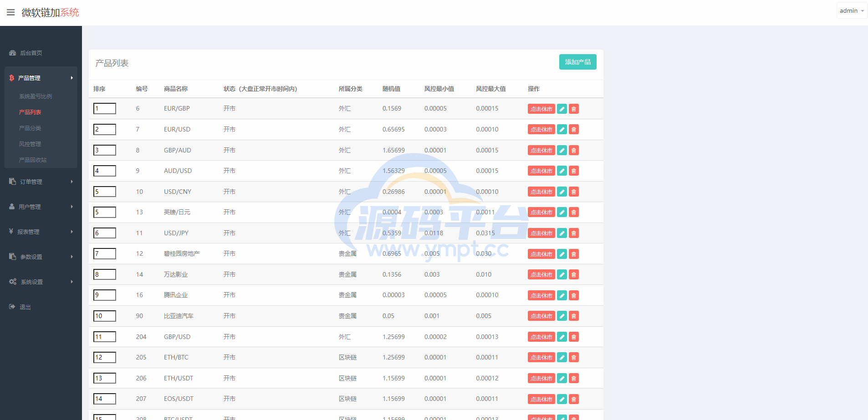This screenshot has width=868, height=420.
Task: Focus sort order field for EUR/GBP
Action: click(x=105, y=108)
